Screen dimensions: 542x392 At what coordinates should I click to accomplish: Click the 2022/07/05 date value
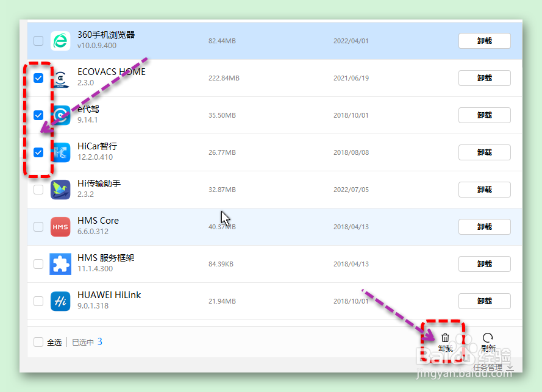(351, 190)
